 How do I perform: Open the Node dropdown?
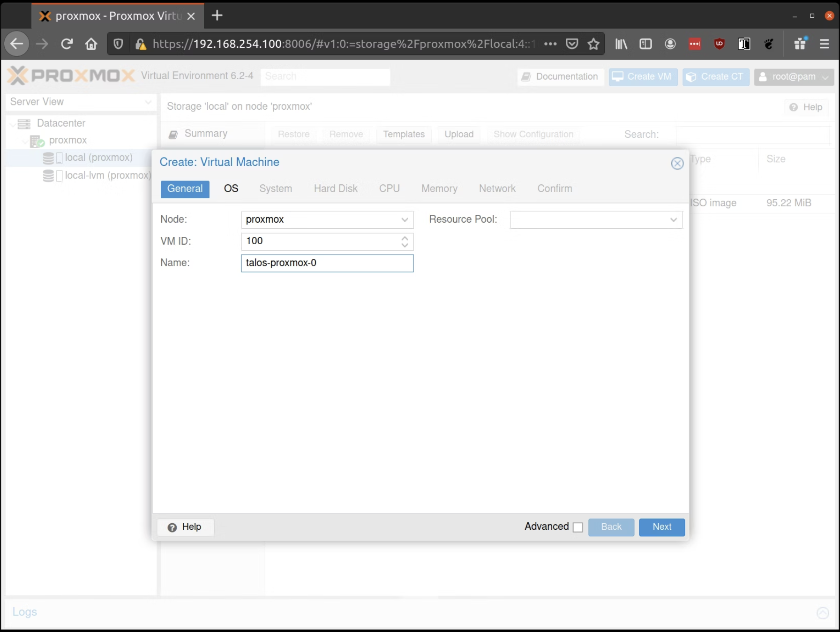point(405,220)
